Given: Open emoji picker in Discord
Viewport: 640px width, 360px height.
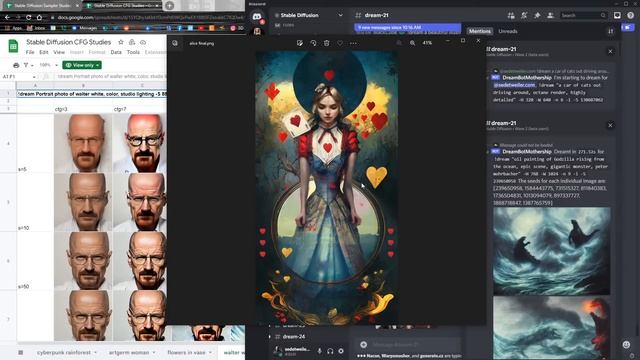Looking at the screenshot, I should (x=626, y=344).
